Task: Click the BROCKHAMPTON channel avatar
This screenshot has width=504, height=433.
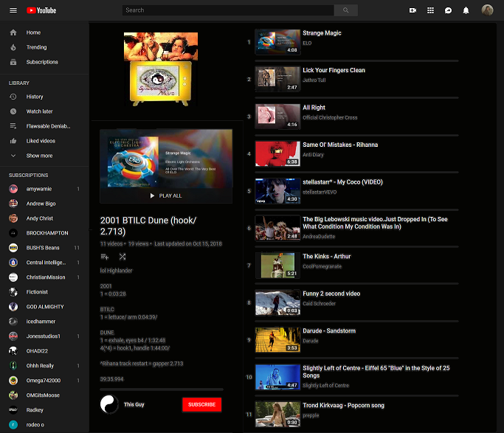Action: click(x=13, y=233)
